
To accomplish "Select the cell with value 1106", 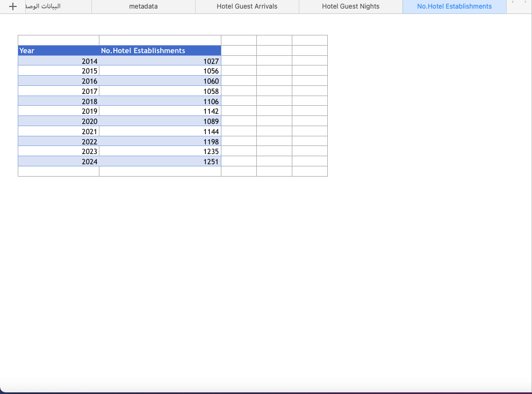I will 160,101.
